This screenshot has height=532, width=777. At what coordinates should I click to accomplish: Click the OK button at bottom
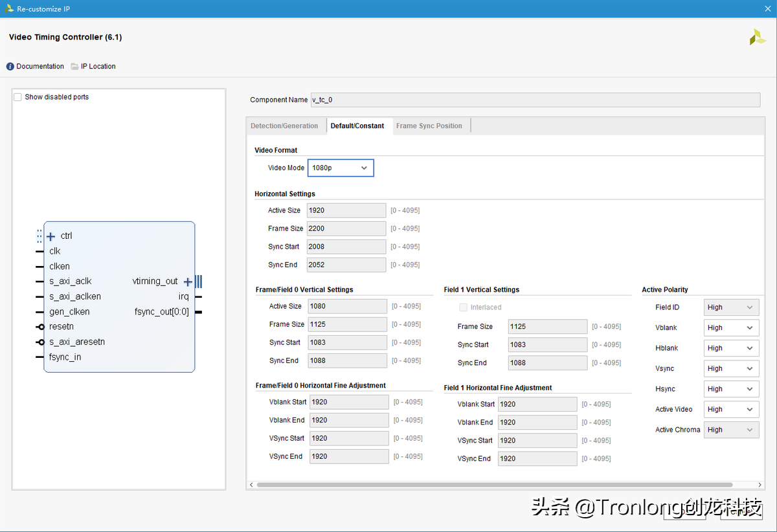[x=684, y=511]
